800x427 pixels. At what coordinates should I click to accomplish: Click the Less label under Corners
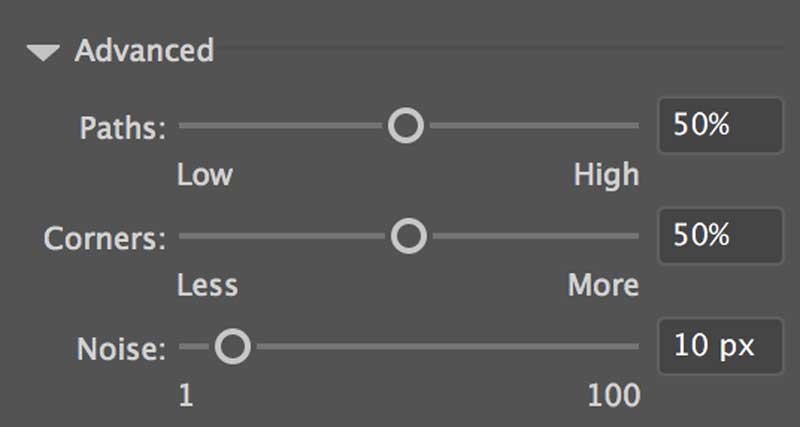(x=208, y=285)
